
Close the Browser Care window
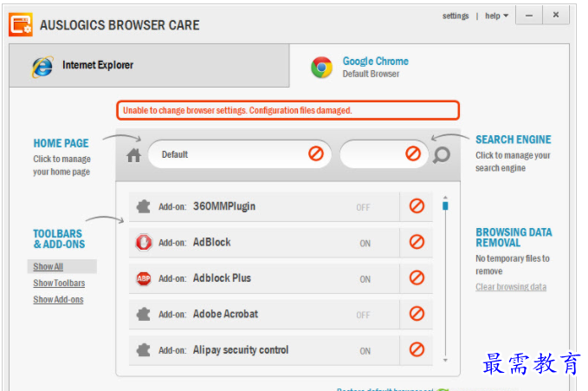[x=556, y=15]
